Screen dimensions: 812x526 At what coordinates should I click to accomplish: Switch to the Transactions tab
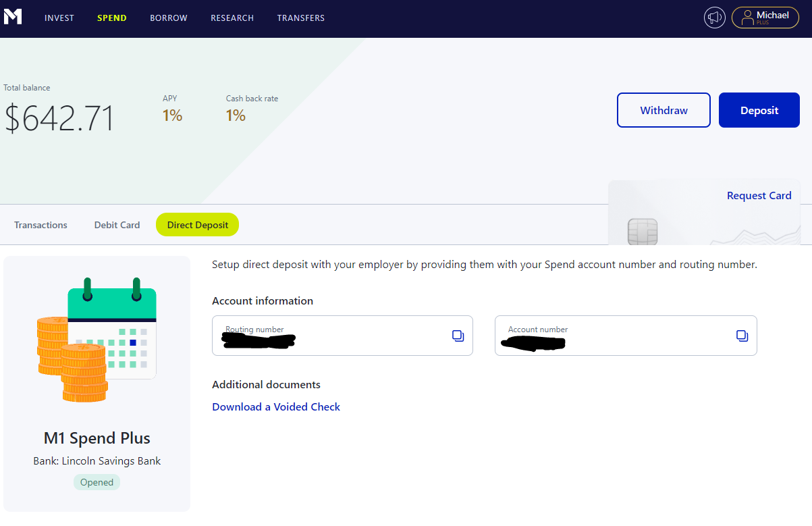coord(40,225)
